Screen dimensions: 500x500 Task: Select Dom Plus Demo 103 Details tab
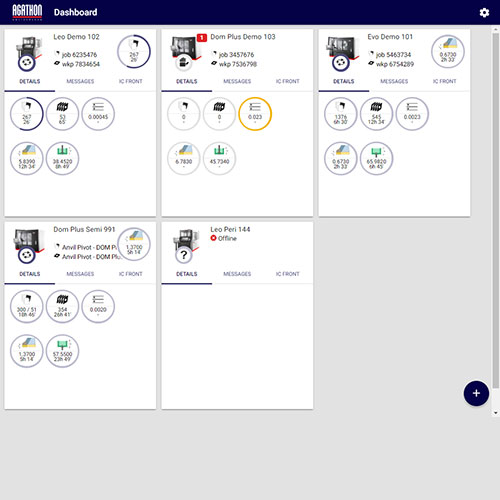tap(187, 81)
